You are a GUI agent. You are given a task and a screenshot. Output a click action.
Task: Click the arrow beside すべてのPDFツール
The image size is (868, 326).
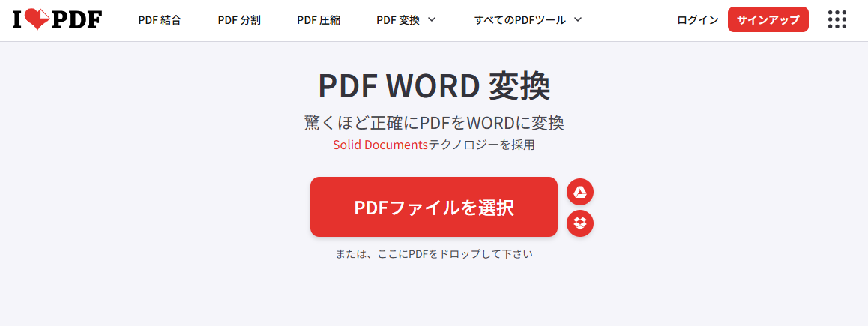(577, 20)
